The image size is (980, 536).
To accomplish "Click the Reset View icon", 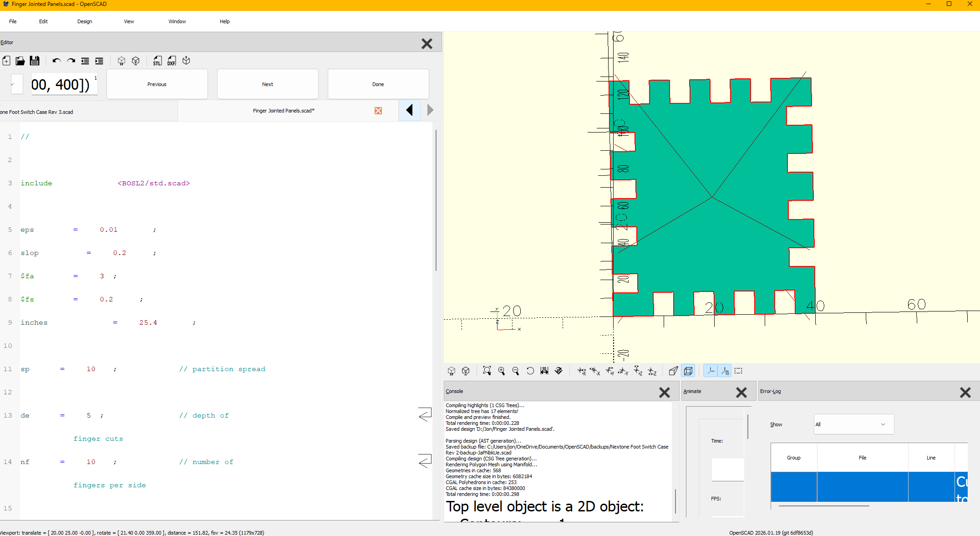I will [530, 371].
